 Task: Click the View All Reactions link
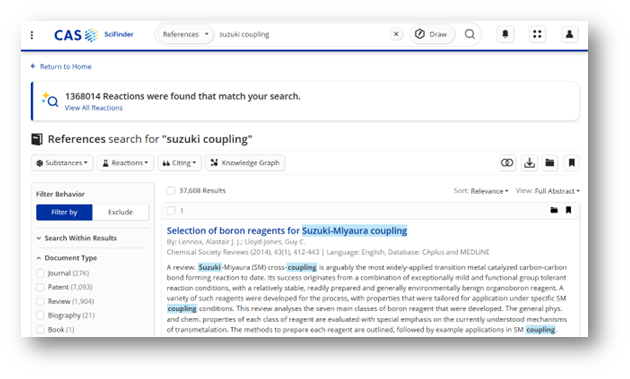[94, 108]
